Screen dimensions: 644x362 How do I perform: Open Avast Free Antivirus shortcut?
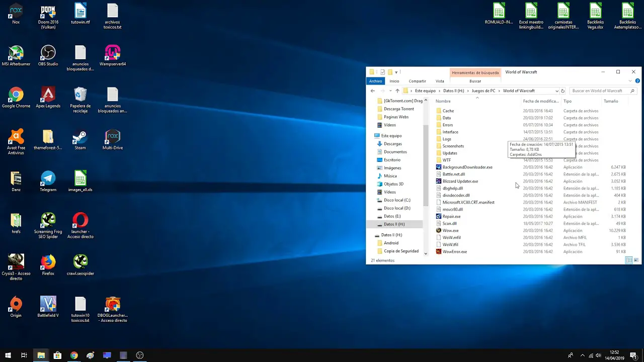point(16,142)
